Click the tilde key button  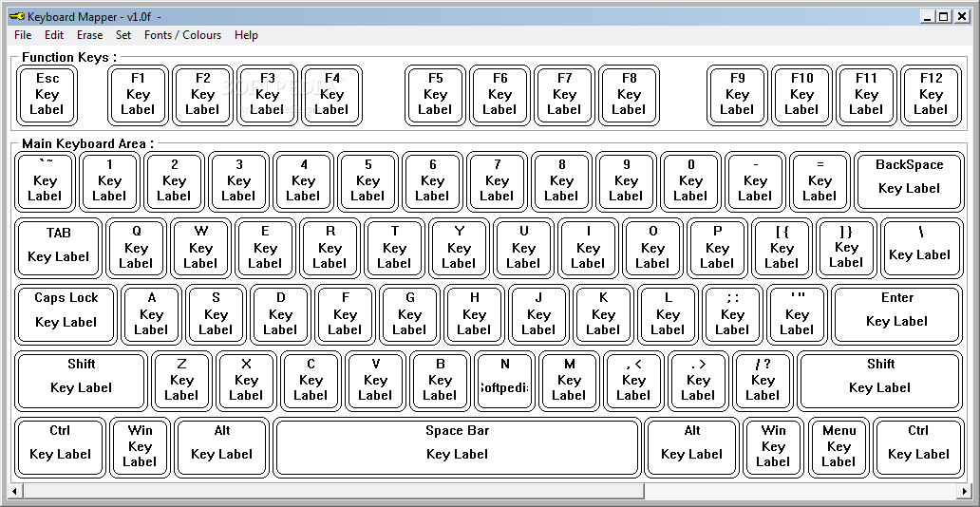click(x=45, y=181)
